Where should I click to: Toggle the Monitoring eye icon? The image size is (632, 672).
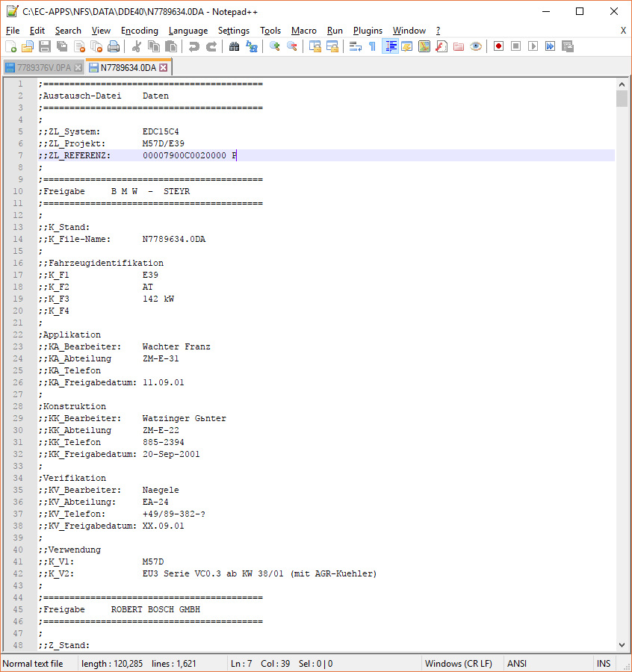click(476, 46)
